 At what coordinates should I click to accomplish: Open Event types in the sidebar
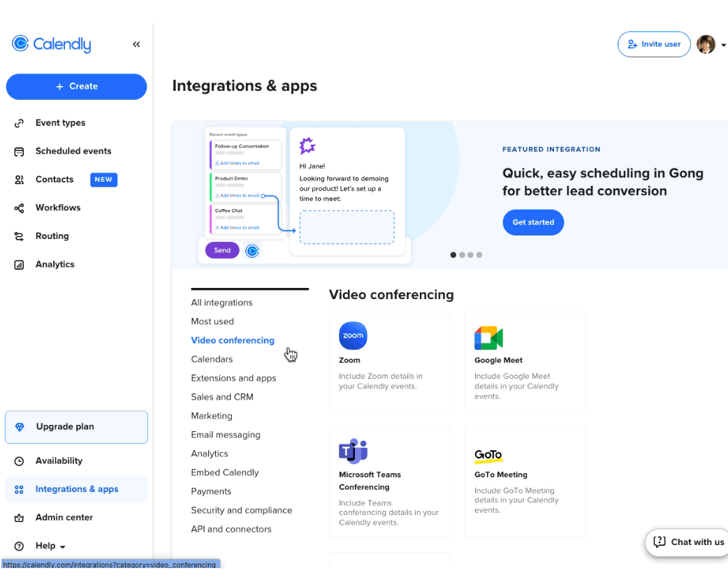tap(60, 123)
